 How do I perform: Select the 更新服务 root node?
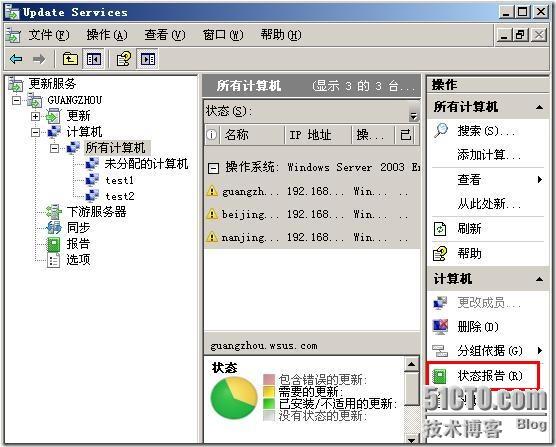click(x=52, y=84)
